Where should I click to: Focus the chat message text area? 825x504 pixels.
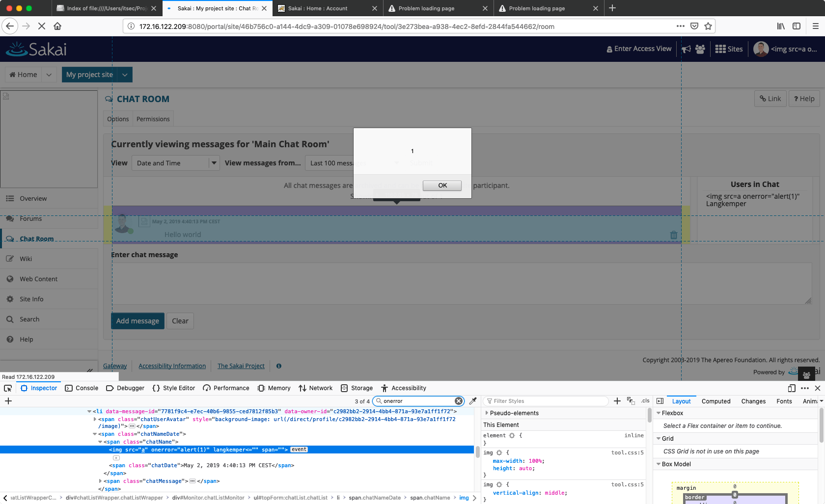(462, 284)
